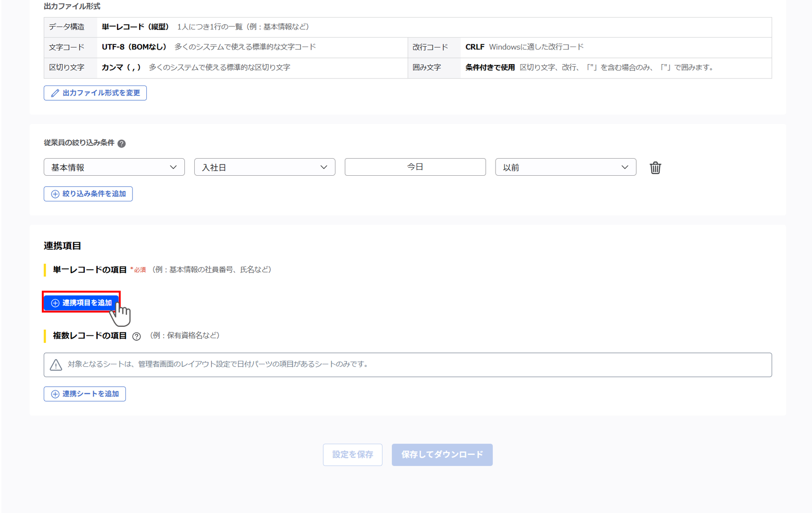The height and width of the screenshot is (513, 812).
Task: Open the help icon beside 複数レコードの項目
Action: (x=136, y=336)
